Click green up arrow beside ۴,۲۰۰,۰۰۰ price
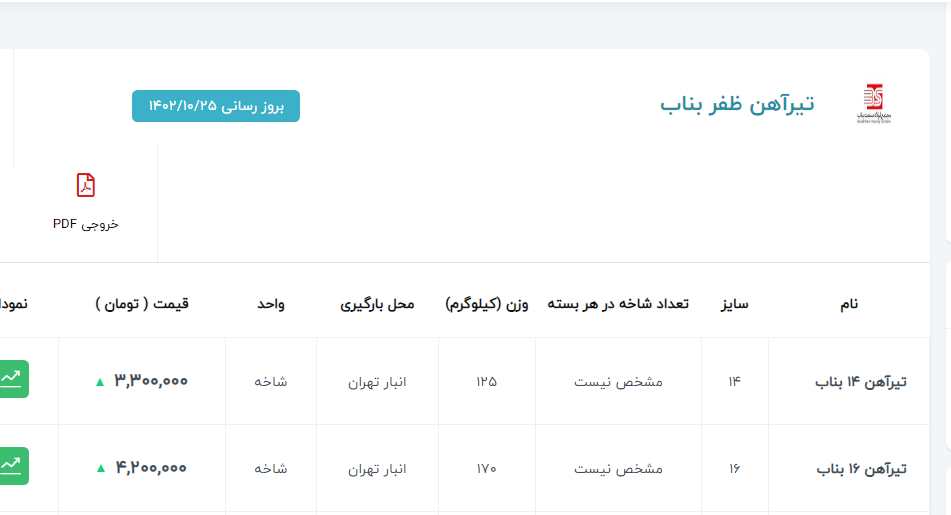 point(99,468)
